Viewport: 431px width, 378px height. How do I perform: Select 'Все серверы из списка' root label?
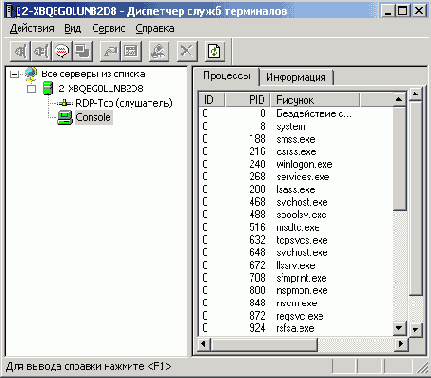coord(93,74)
